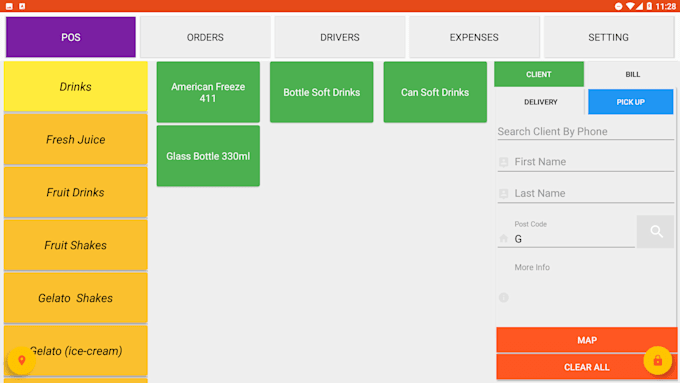Click the person icon beside Last Name
The image size is (680, 383).
pos(503,193)
